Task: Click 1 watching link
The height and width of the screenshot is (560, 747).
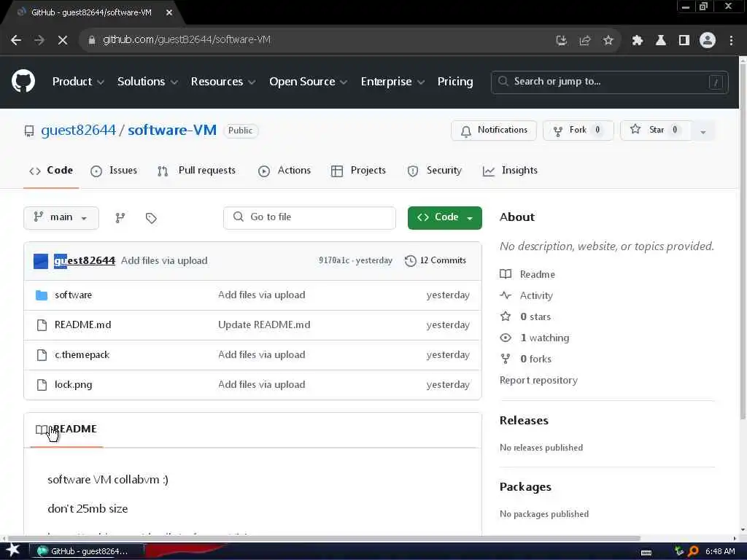Action: coord(544,338)
